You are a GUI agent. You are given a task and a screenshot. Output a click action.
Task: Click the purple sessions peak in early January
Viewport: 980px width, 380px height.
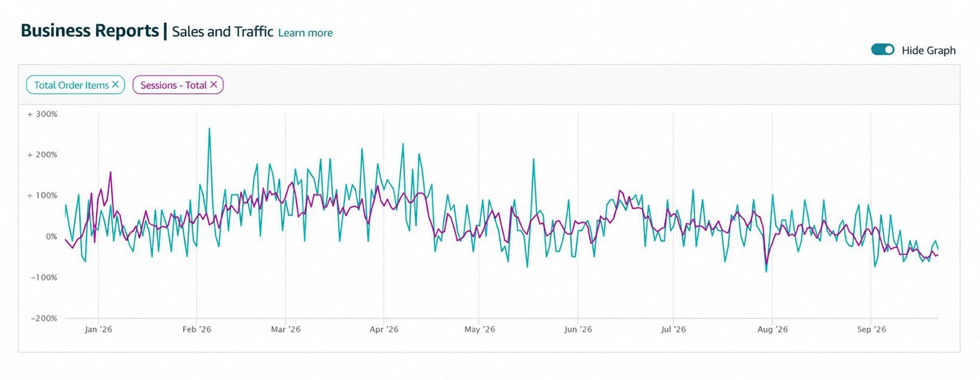point(111,172)
